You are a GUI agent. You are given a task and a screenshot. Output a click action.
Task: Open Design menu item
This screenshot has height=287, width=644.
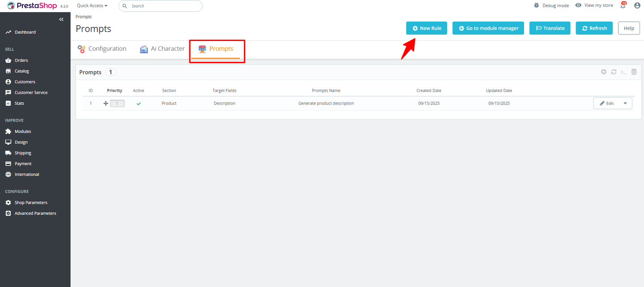(21, 142)
